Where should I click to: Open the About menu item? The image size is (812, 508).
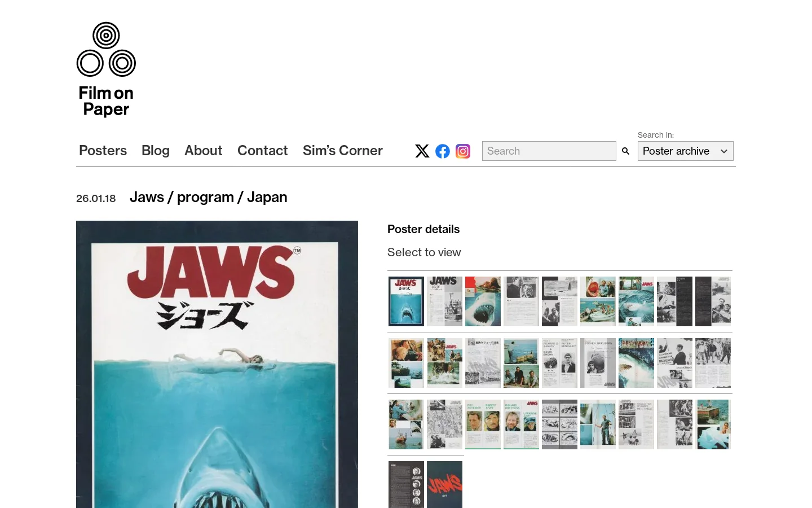point(204,151)
